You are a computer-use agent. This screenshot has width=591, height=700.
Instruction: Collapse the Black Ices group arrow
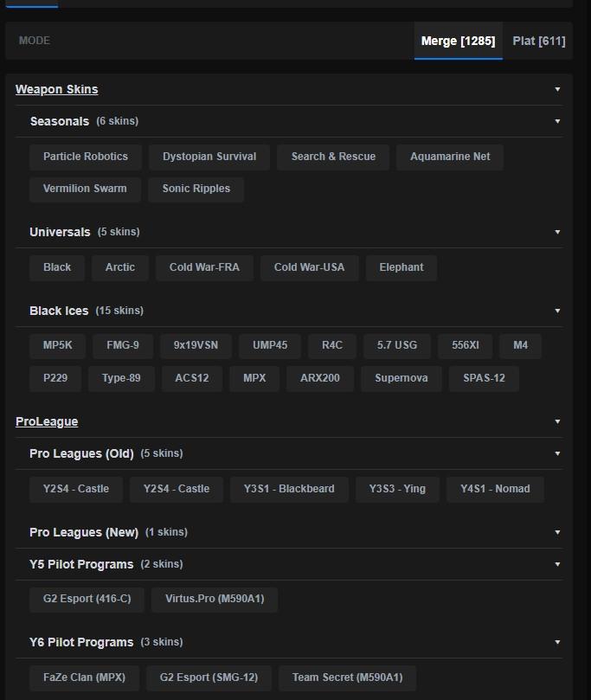[557, 311]
